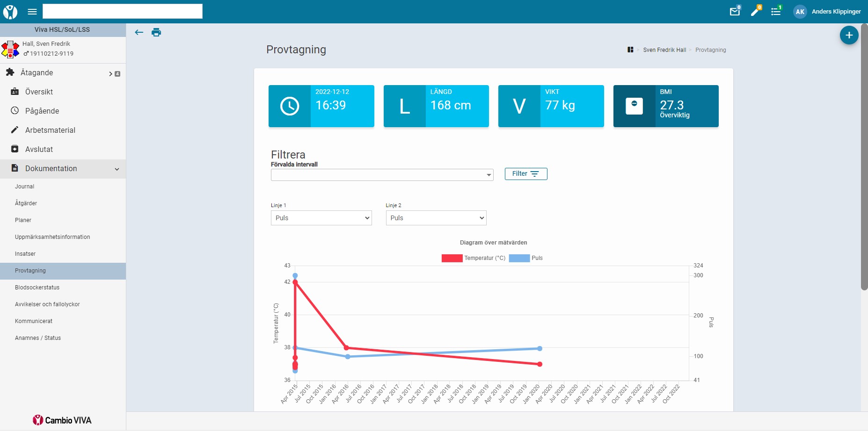Click the scale icon on the BMI card

tap(634, 106)
